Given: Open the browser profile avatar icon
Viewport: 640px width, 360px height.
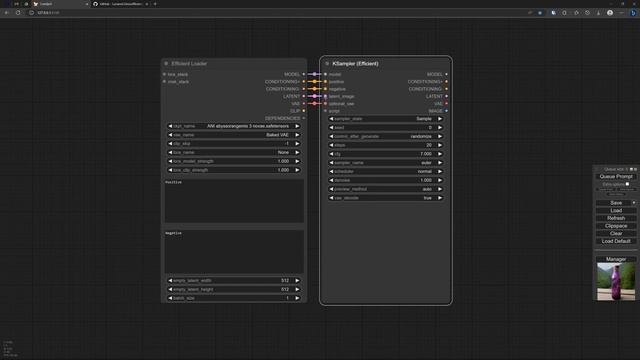Looking at the screenshot, I should (x=610, y=13).
